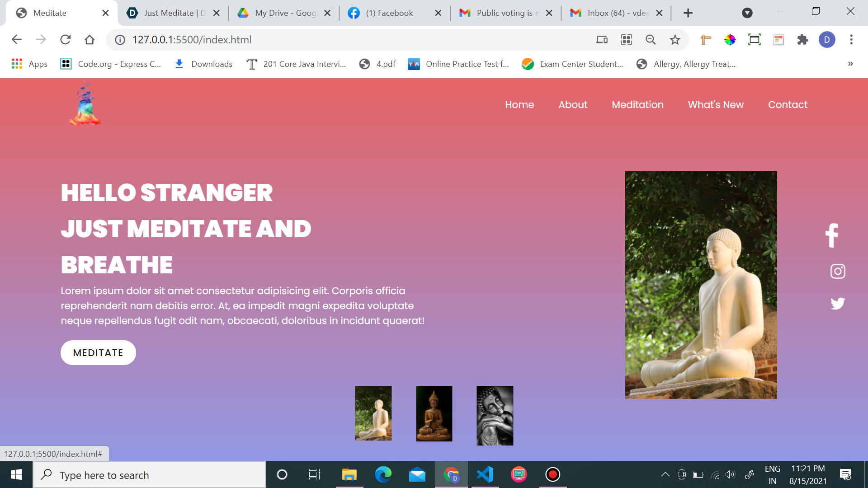Go to the About menu item

click(573, 105)
